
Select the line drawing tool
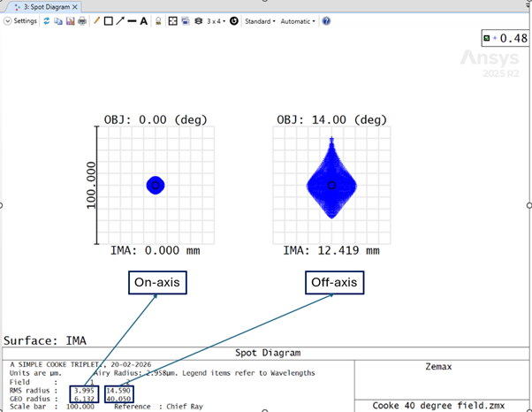132,20
